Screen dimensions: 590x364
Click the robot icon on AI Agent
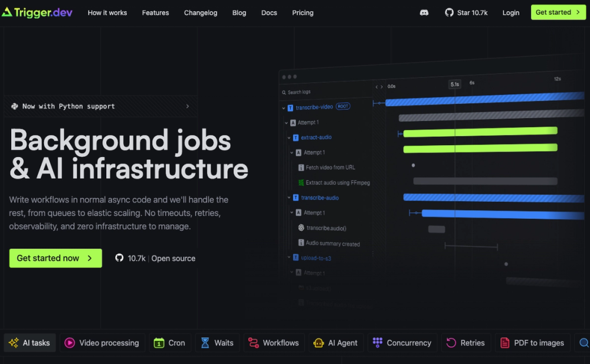[x=319, y=343]
